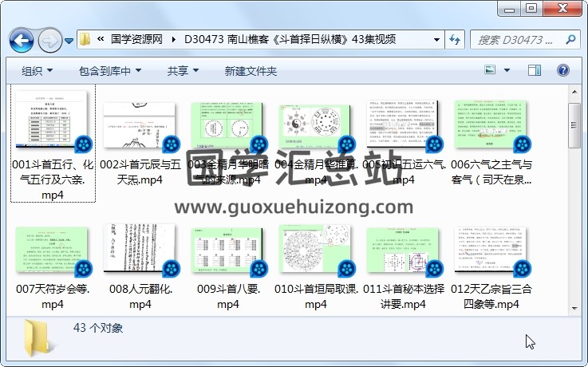Click the 新建文件夹 button
The width and height of the screenshot is (588, 367).
[x=251, y=71]
